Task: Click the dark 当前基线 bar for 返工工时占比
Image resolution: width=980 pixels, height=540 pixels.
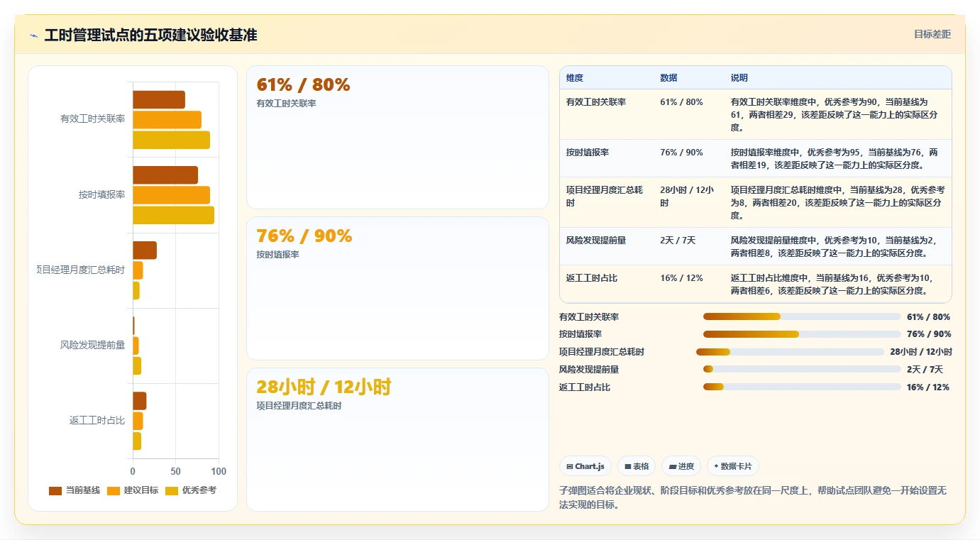Action: (140, 401)
